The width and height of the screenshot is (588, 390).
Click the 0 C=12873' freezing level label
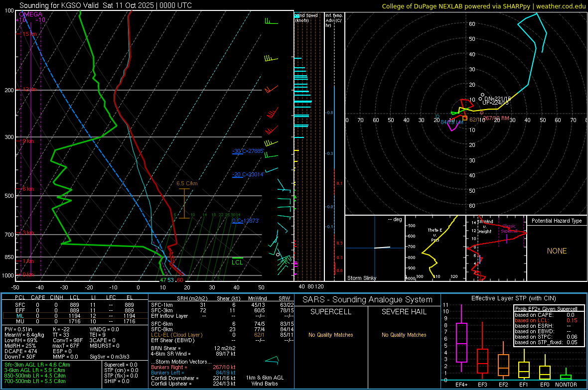[x=246, y=221]
